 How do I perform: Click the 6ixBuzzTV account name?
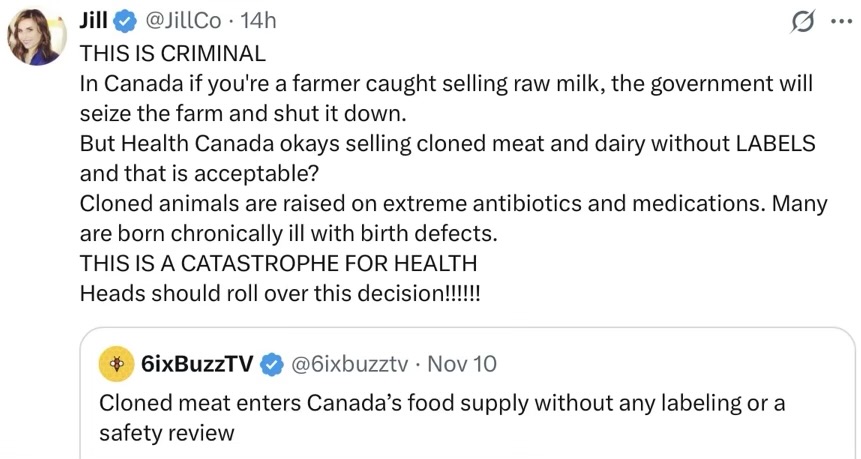197,364
